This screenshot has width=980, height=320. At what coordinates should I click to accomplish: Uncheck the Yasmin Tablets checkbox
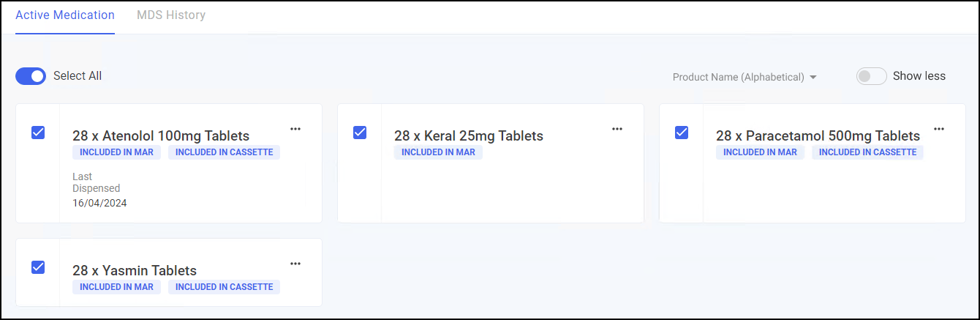pos(38,267)
